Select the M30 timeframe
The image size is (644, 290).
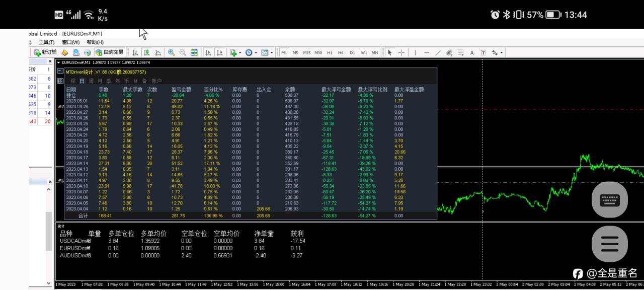pyautogui.click(x=318, y=52)
